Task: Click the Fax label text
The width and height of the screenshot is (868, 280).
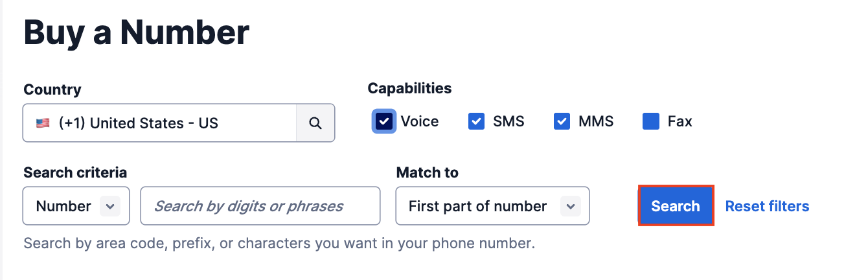Action: (x=680, y=121)
